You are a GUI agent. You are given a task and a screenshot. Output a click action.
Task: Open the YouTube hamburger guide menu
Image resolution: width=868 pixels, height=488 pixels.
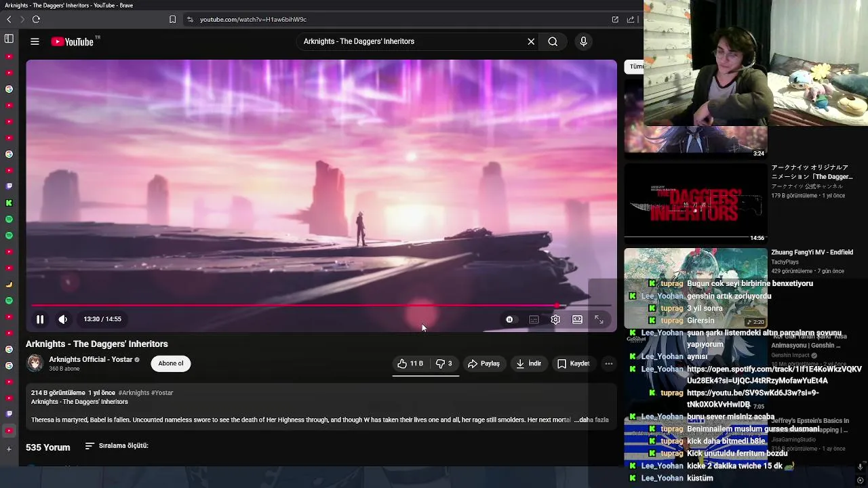point(35,41)
